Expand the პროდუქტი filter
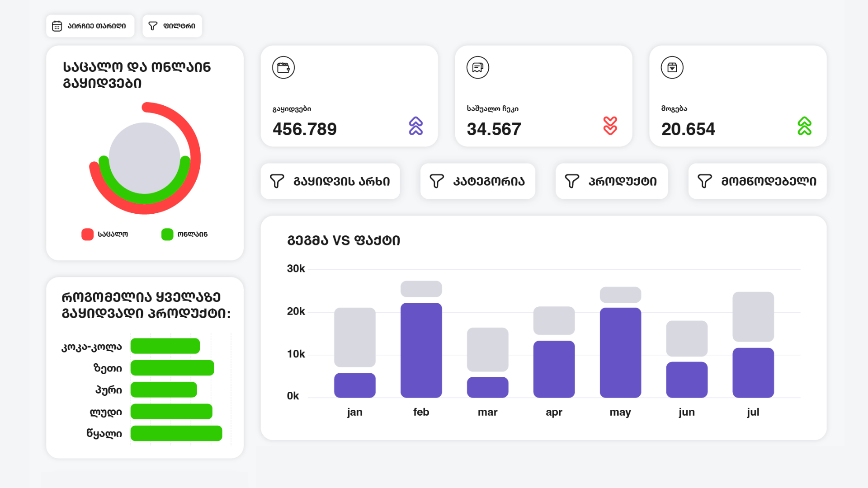868x488 pixels. [x=612, y=181]
